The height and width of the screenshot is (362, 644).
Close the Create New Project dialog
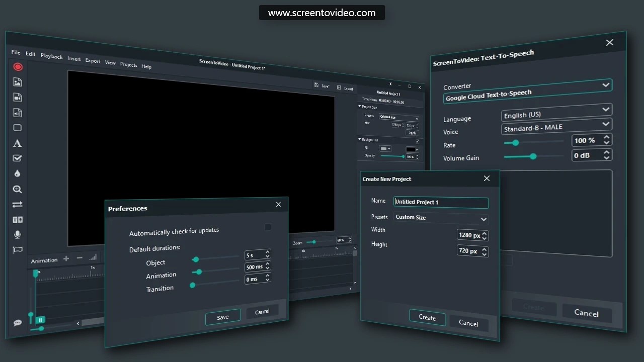487,178
